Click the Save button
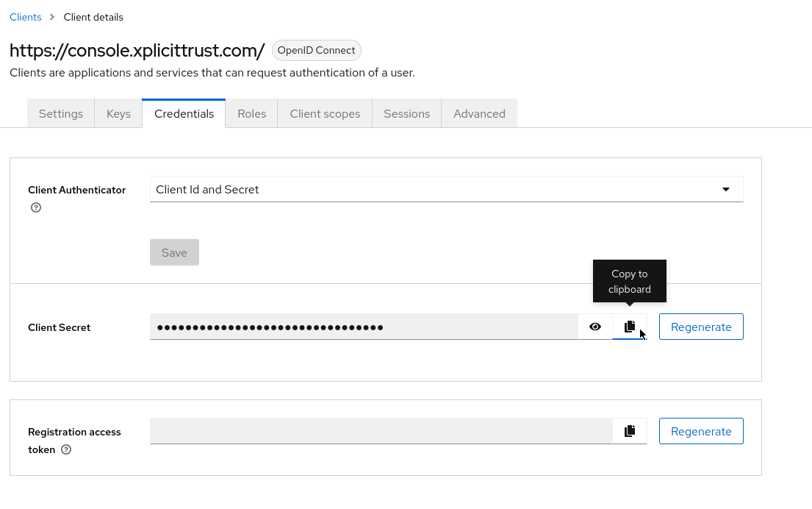 pyautogui.click(x=174, y=252)
